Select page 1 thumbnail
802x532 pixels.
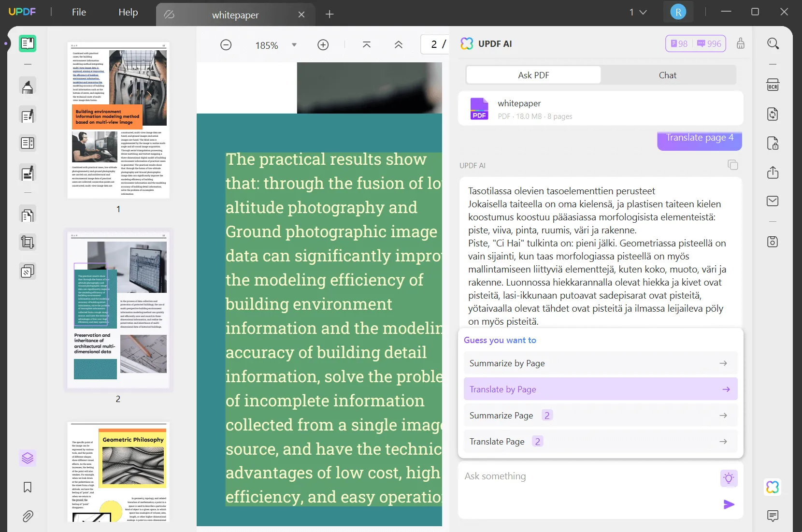(118, 120)
